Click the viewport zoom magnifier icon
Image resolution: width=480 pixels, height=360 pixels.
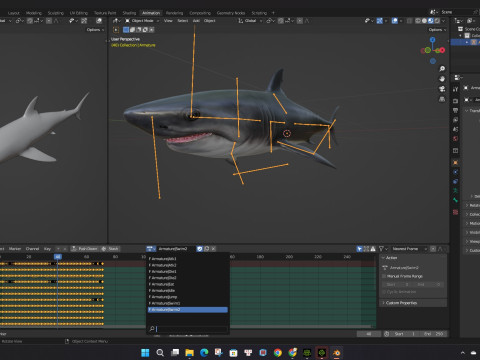[x=442, y=69]
